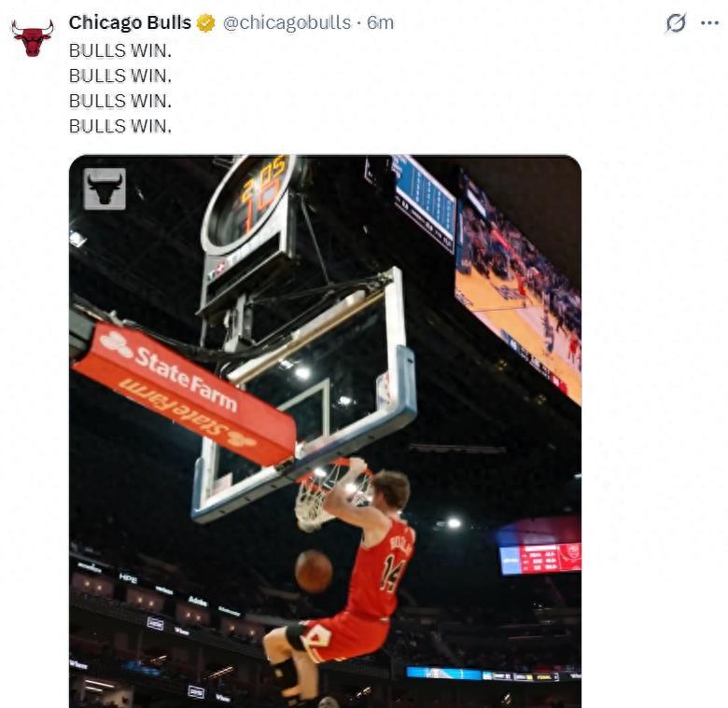728x708 pixels.
Task: Click the third "BULLS WIN." text line
Action: click(119, 101)
